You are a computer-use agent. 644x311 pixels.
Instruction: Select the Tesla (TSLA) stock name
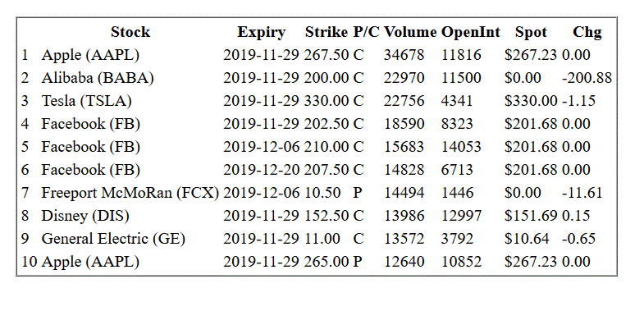87,101
